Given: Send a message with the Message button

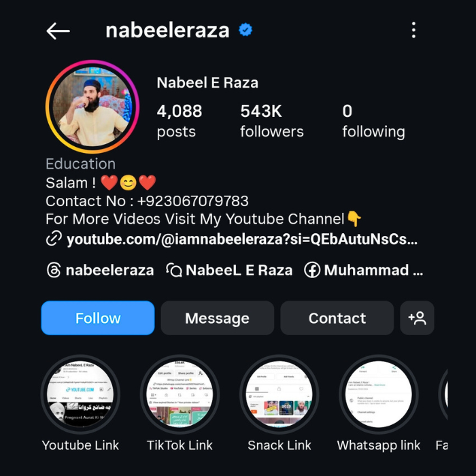Looking at the screenshot, I should [x=218, y=318].
